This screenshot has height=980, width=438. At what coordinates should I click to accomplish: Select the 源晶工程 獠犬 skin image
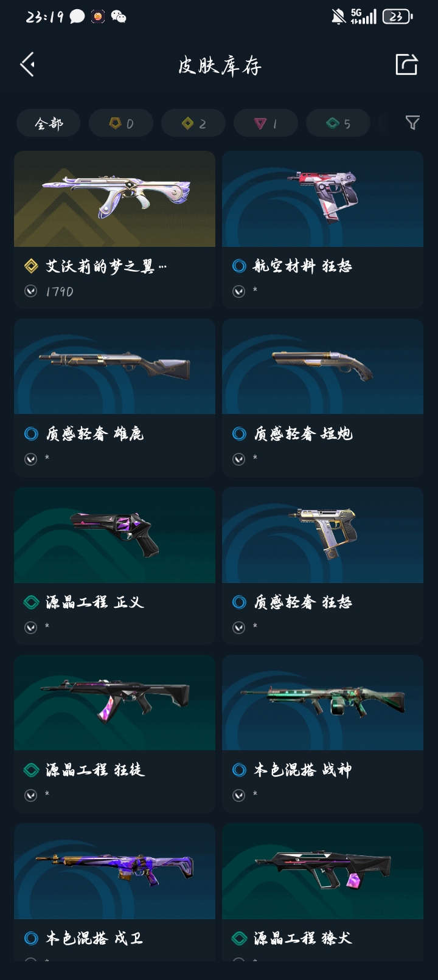pos(322,871)
